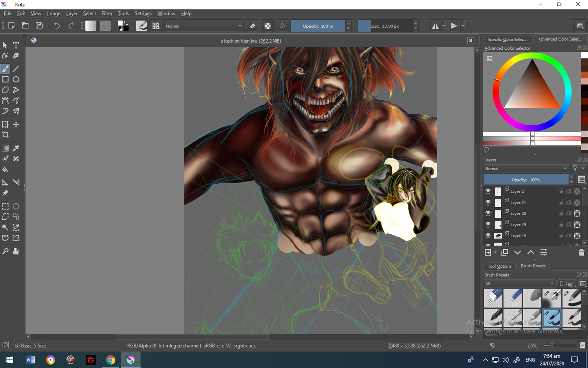Adjust the brush Opacity slider on toolbar
588x368 pixels.
[x=318, y=26]
